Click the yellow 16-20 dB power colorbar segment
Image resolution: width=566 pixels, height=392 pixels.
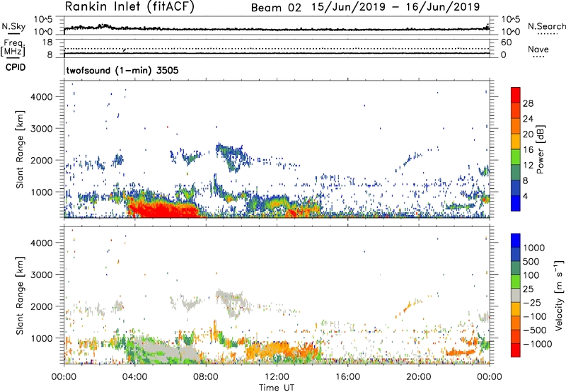pyautogui.click(x=516, y=141)
